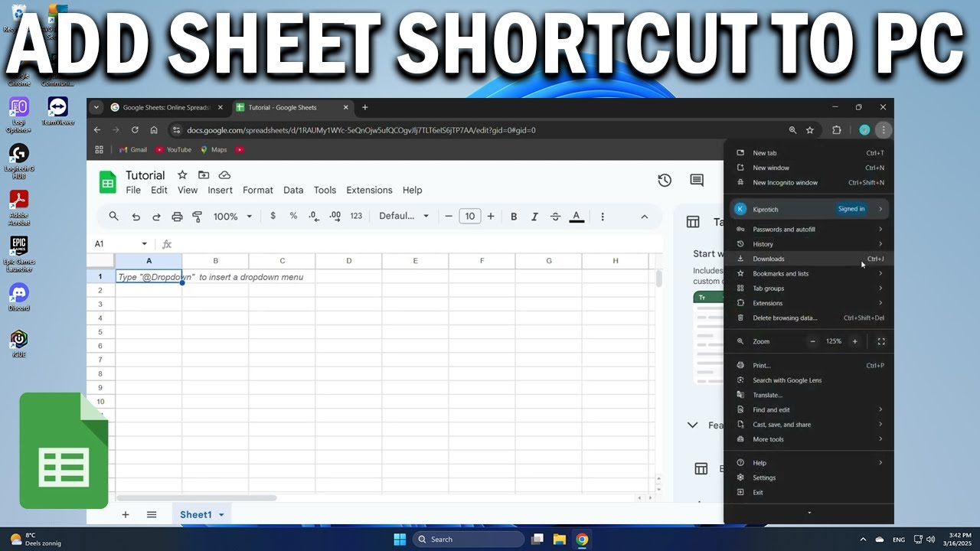
Task: Open YouTube bookmark
Action: [x=174, y=150]
